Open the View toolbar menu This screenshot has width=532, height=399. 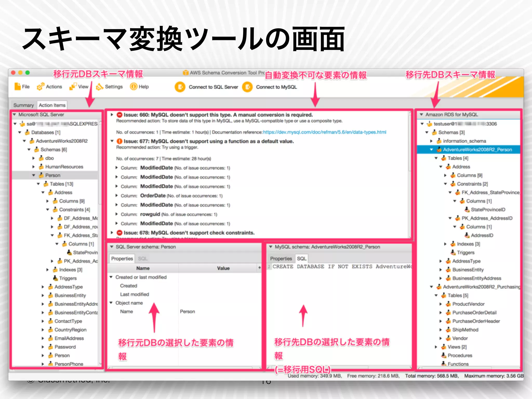click(79, 87)
